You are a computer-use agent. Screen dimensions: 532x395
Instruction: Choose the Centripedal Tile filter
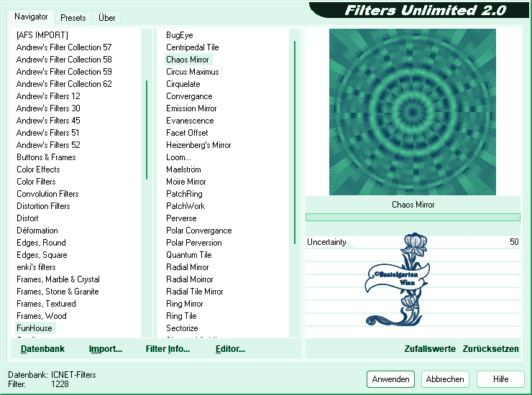tap(193, 47)
